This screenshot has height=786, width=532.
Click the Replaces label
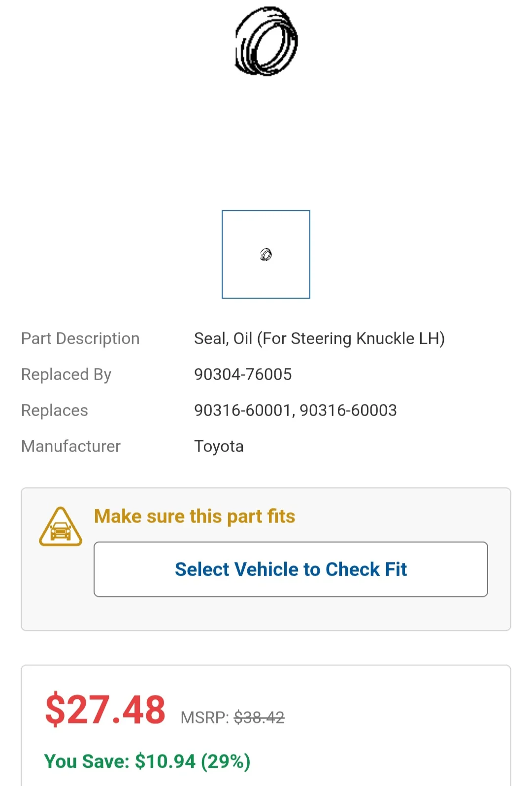(x=55, y=411)
